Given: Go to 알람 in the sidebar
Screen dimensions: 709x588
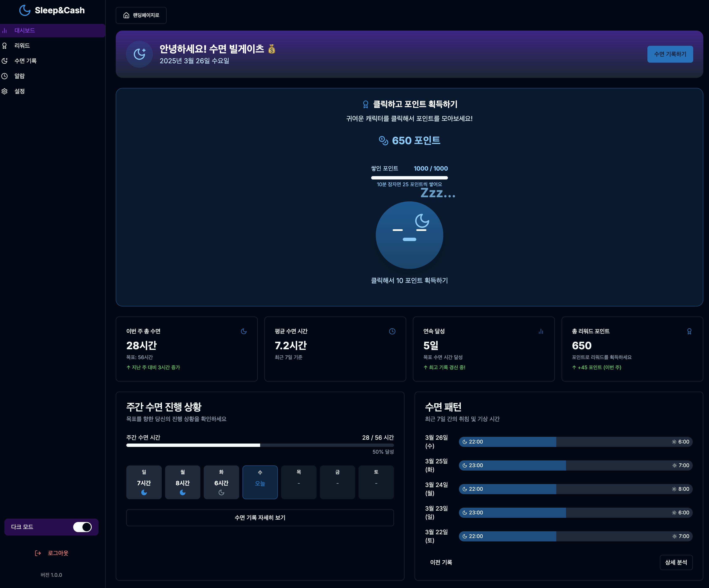Looking at the screenshot, I should (x=20, y=76).
